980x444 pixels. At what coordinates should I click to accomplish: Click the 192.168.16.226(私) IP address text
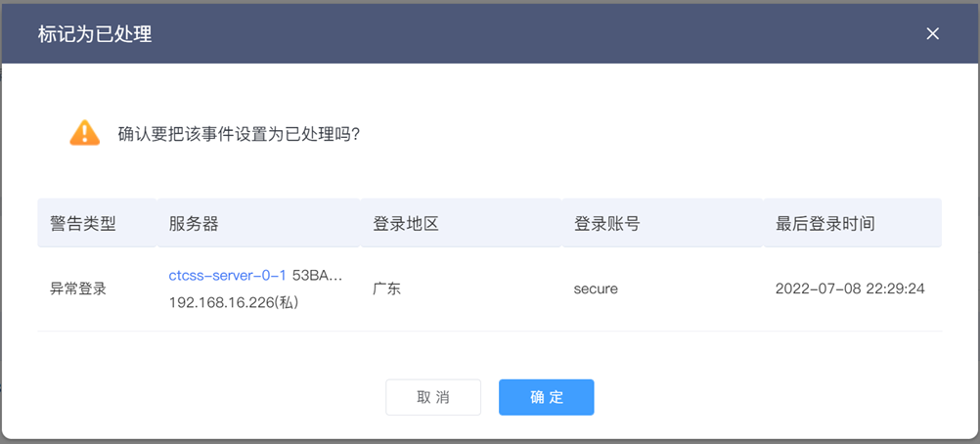[233, 302]
